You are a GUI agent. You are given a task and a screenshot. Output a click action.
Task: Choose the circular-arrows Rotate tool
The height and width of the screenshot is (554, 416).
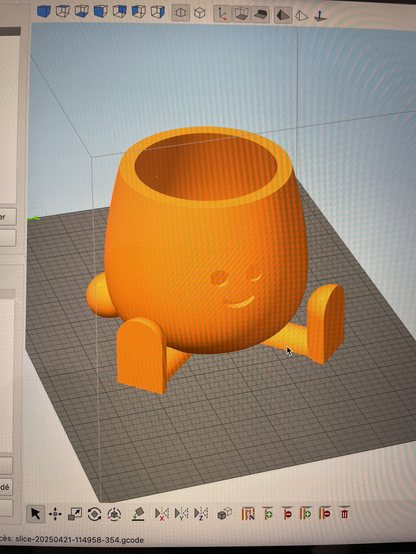(94, 514)
